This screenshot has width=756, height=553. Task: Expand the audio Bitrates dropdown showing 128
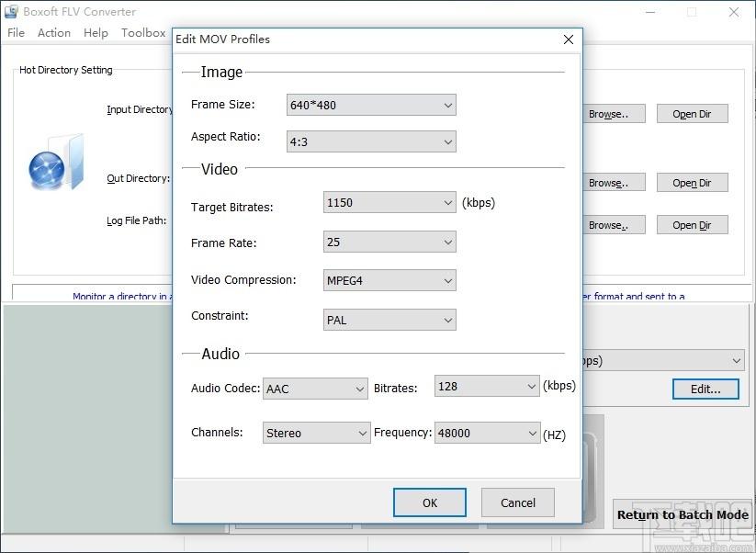click(487, 386)
